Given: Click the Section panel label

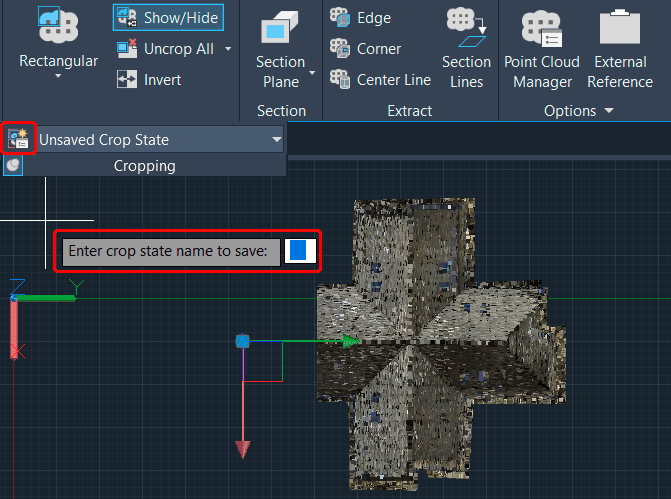Looking at the screenshot, I should (281, 111).
